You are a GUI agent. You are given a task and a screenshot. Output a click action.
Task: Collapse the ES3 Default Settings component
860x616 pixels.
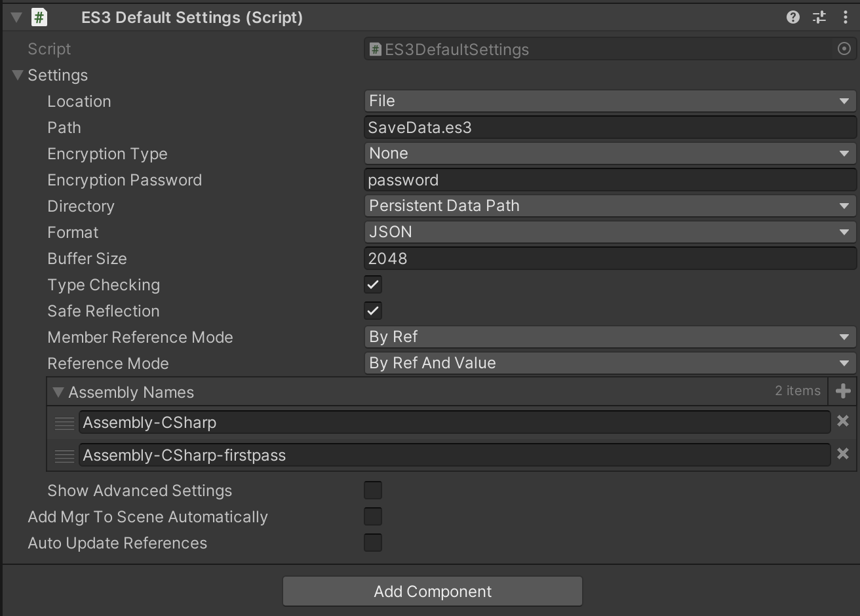click(17, 18)
